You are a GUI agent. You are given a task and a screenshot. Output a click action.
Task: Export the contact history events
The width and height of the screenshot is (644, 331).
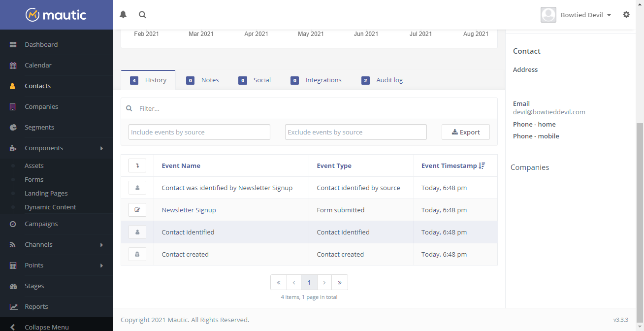466,132
